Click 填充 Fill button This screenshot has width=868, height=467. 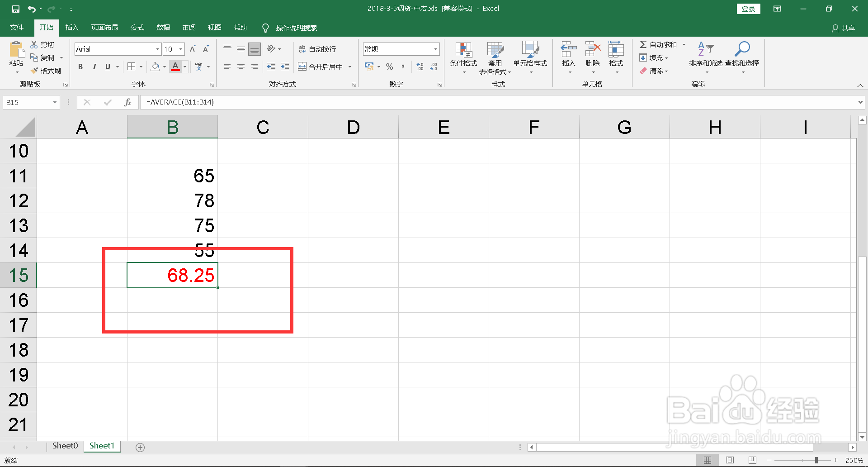(x=654, y=57)
